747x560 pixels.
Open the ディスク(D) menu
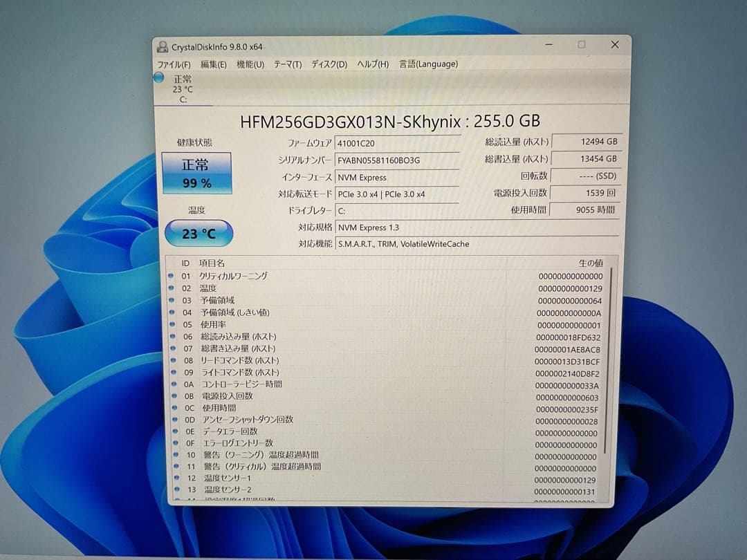[x=329, y=64]
